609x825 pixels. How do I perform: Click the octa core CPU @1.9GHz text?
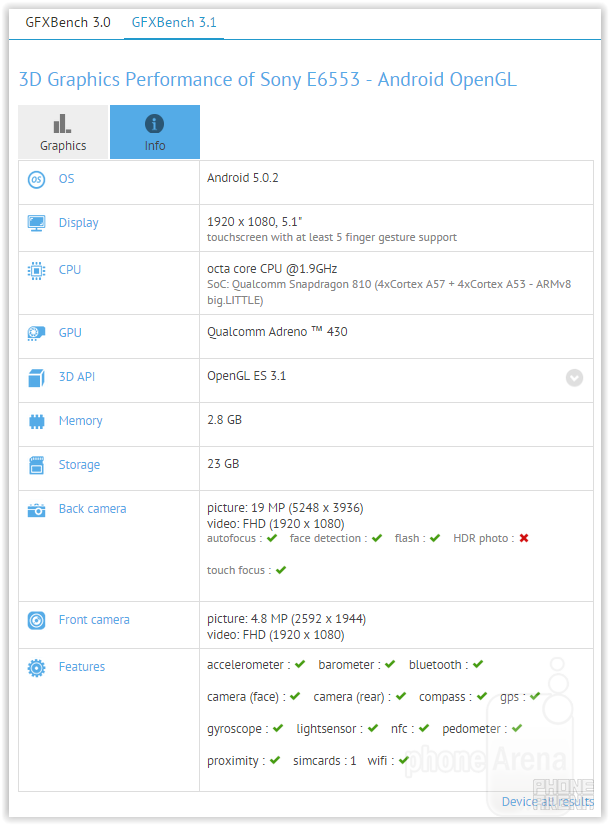[272, 269]
